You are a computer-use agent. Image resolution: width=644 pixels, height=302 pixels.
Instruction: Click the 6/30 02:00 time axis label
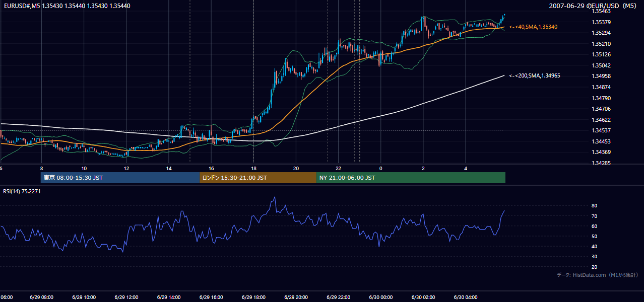423,297
